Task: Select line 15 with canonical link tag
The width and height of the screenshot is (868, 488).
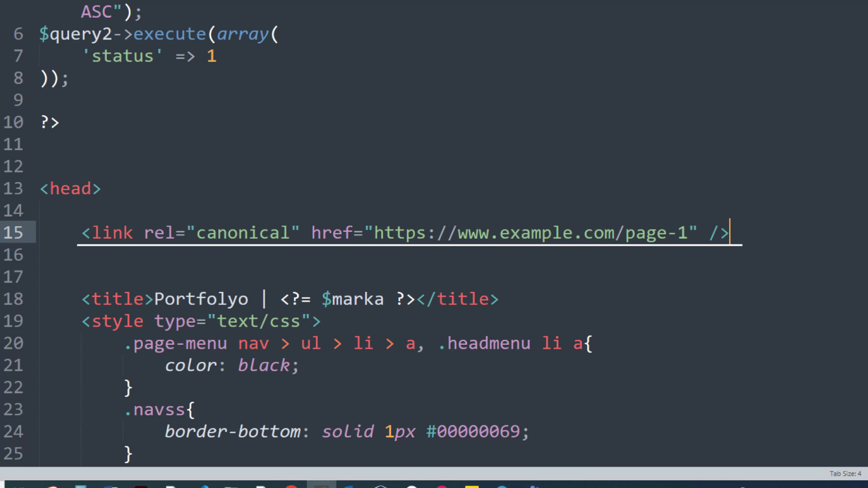Action: pos(405,232)
